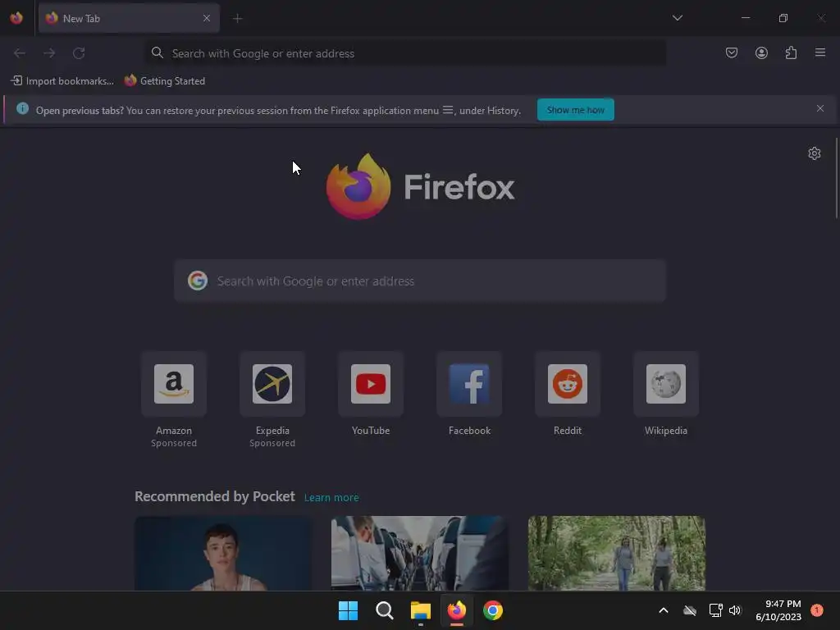Image resolution: width=840 pixels, height=630 pixels.
Task: Open the network tray icon
Action: point(715,610)
